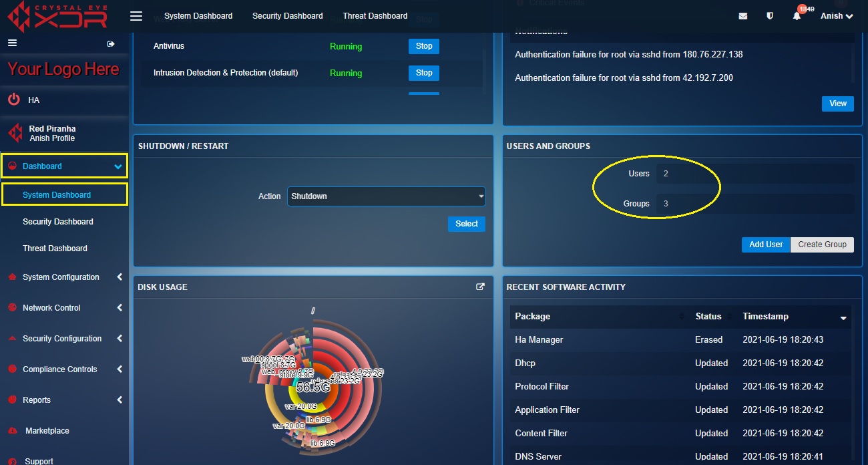Image resolution: width=868 pixels, height=465 pixels.
Task: Click the Marketplace sidebar icon
Action: point(11,431)
